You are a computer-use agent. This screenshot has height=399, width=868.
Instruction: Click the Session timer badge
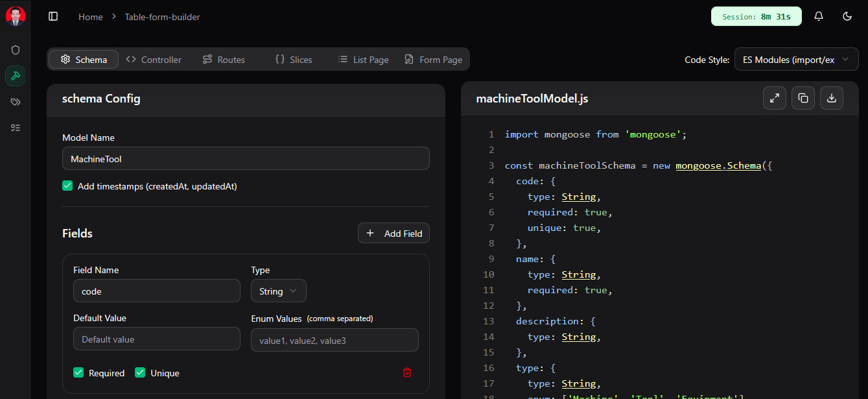pos(757,16)
